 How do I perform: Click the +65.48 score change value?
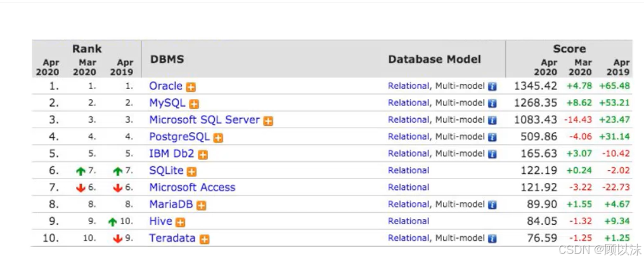pos(614,86)
